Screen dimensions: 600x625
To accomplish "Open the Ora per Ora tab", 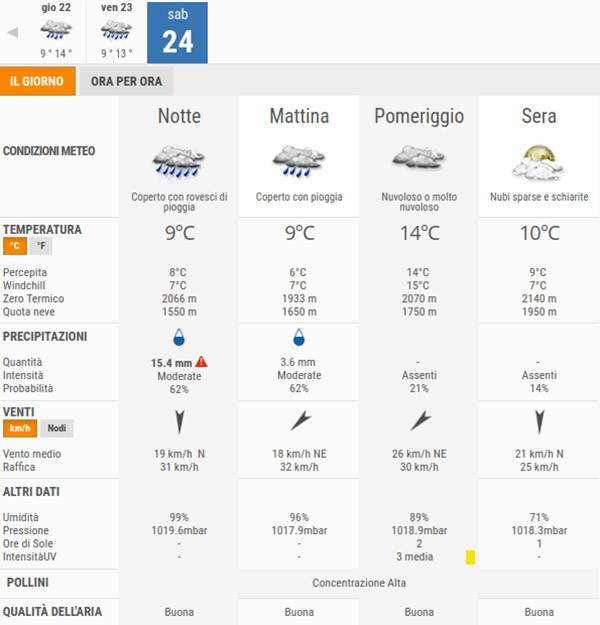I will (x=126, y=81).
